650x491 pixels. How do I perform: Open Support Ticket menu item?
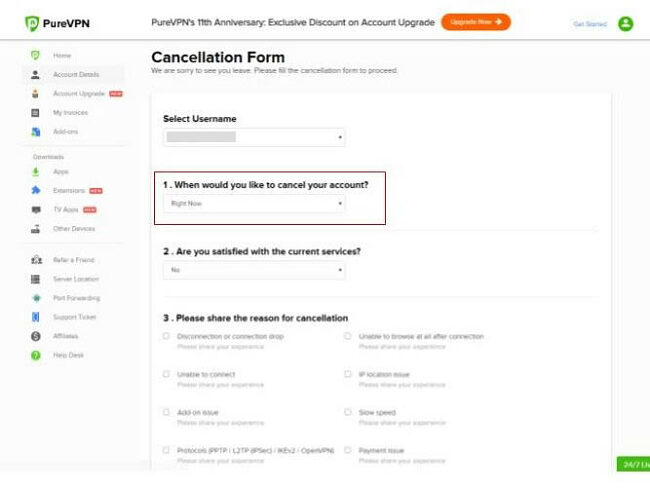coord(73,317)
